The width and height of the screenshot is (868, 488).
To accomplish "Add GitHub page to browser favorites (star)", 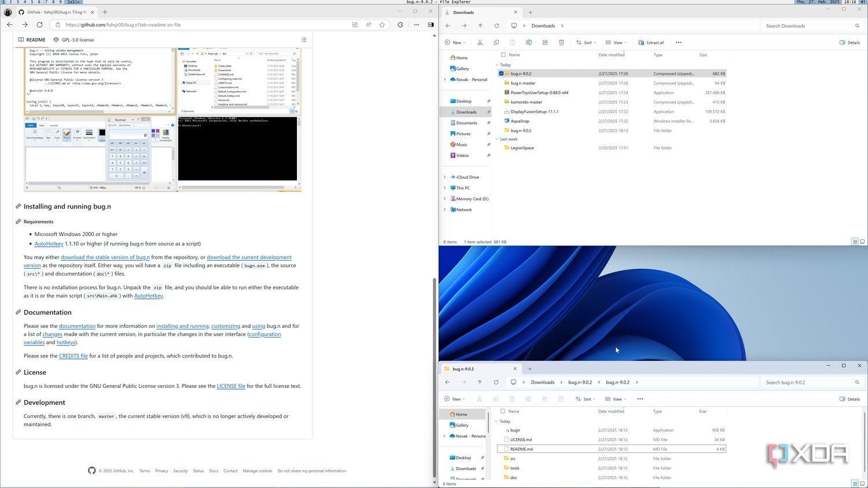I will pos(382,25).
